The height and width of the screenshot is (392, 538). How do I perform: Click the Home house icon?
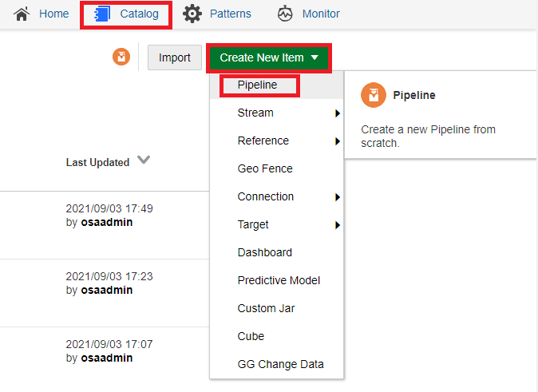pyautogui.click(x=22, y=14)
